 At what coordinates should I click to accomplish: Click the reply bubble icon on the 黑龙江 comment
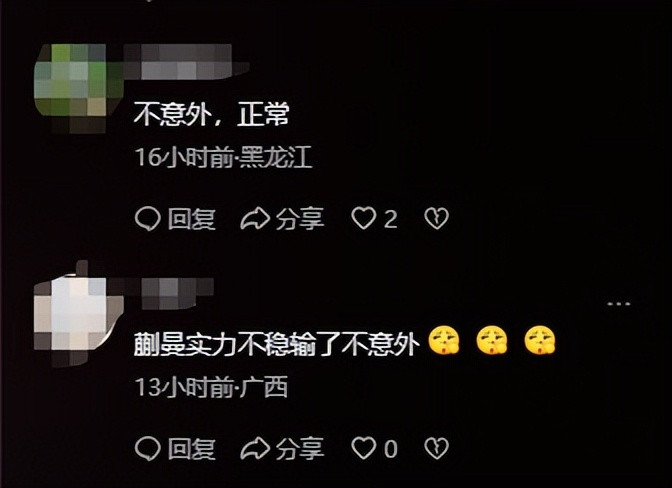coord(147,219)
